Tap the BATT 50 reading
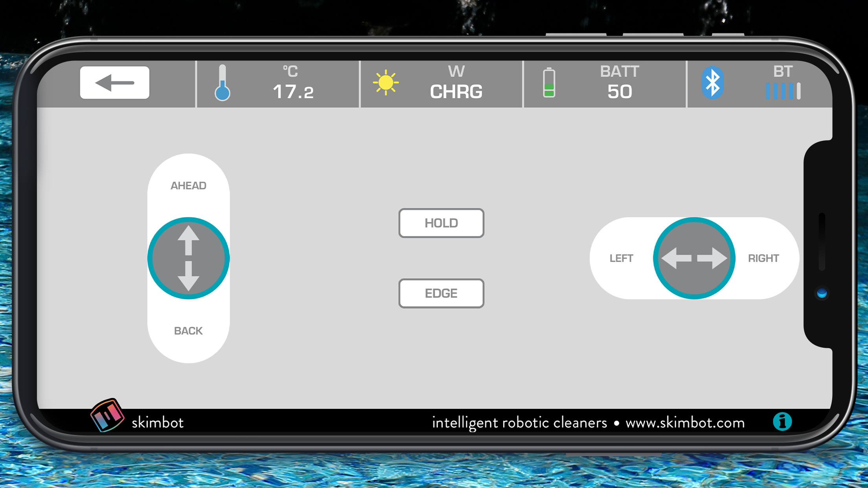The image size is (868, 488). click(x=620, y=91)
